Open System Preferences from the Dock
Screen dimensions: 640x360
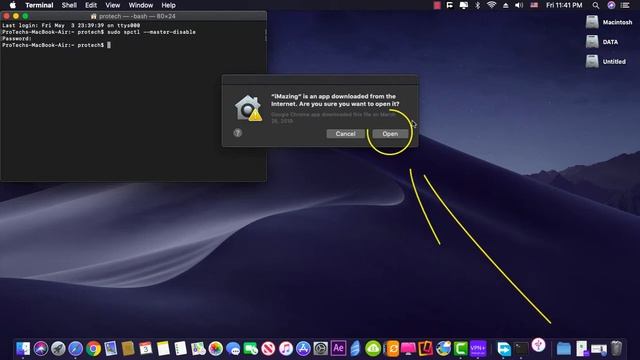click(x=321, y=349)
